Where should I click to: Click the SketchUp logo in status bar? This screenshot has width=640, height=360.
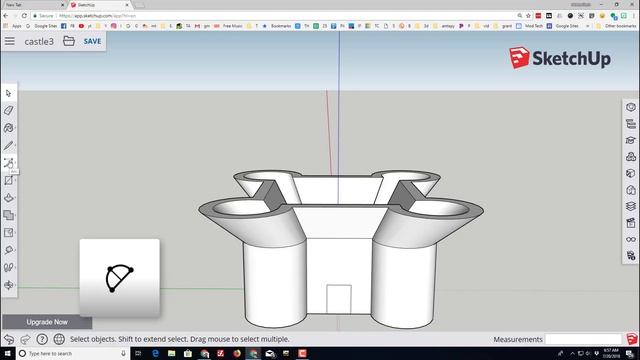tap(632, 339)
